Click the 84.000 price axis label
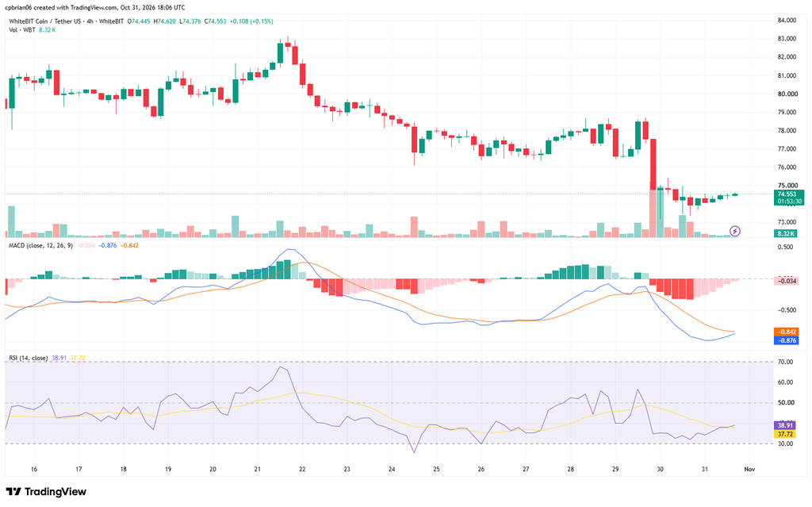 (787, 20)
